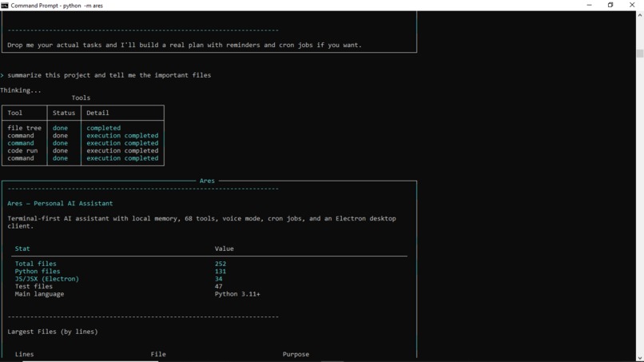Click the 'Python 3.11+' value

click(237, 294)
